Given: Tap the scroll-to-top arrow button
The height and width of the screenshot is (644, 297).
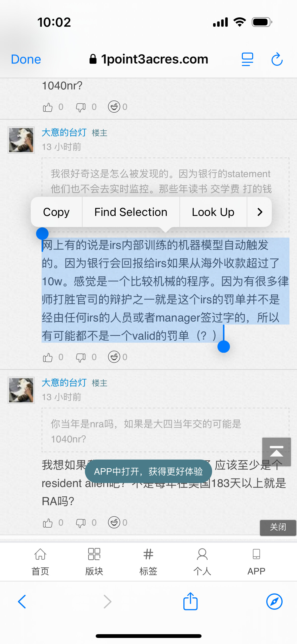Looking at the screenshot, I should 276,452.
